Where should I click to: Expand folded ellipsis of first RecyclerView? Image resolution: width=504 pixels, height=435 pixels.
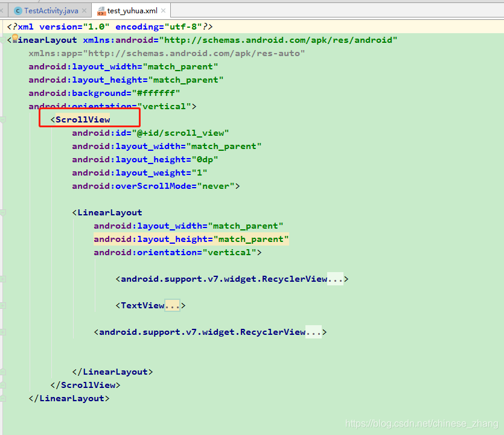pyautogui.click(x=335, y=279)
